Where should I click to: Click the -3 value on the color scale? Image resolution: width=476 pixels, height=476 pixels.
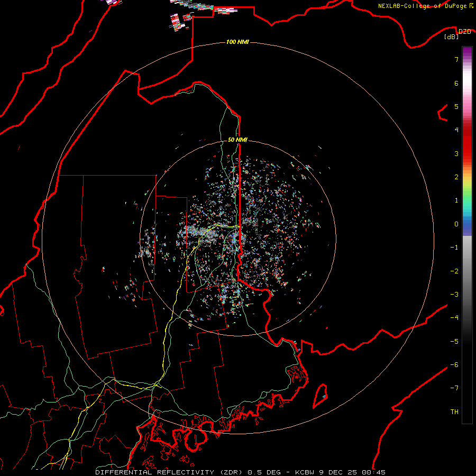[454, 295]
